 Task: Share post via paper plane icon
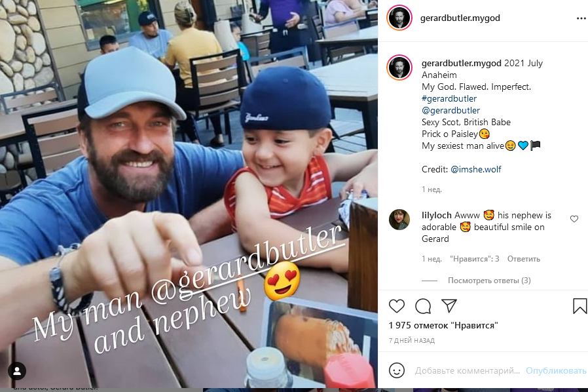[x=449, y=306]
